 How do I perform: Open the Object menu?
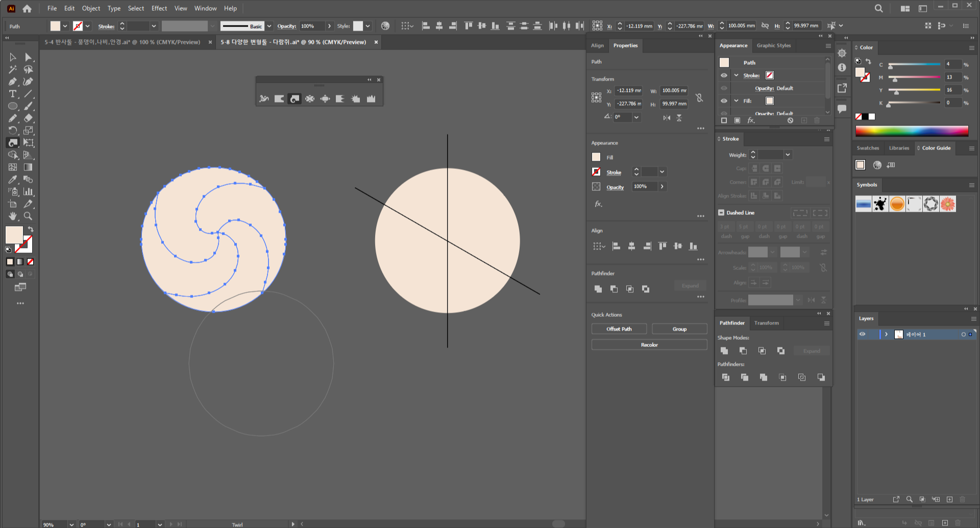[91, 8]
